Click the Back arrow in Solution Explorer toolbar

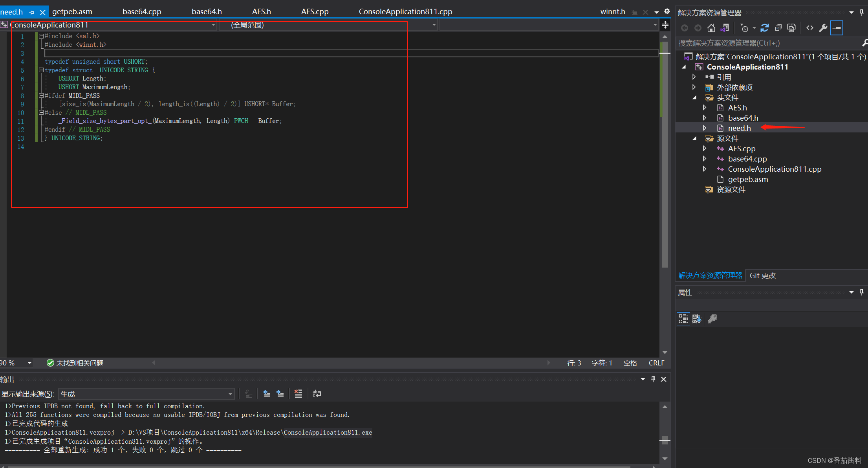coord(685,28)
